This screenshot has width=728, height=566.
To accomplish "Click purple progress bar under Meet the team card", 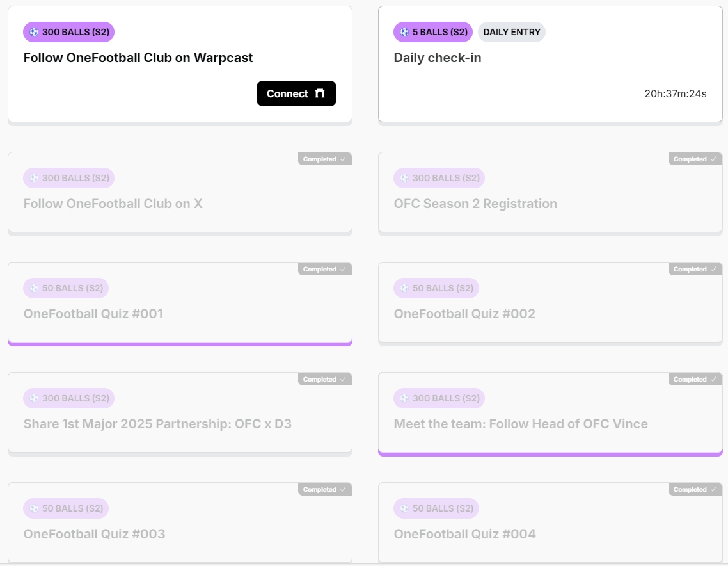I will coord(550,454).
